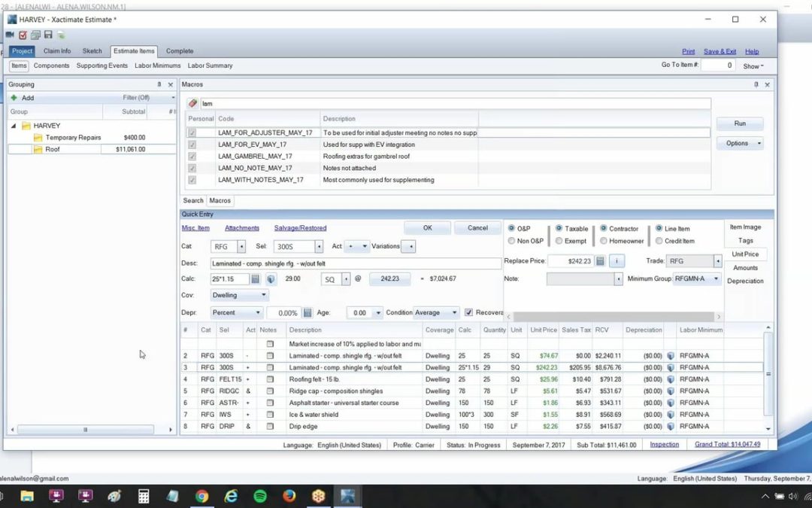Open the notes icon for Roofing felt row
The width and height of the screenshot is (812, 508).
270,379
